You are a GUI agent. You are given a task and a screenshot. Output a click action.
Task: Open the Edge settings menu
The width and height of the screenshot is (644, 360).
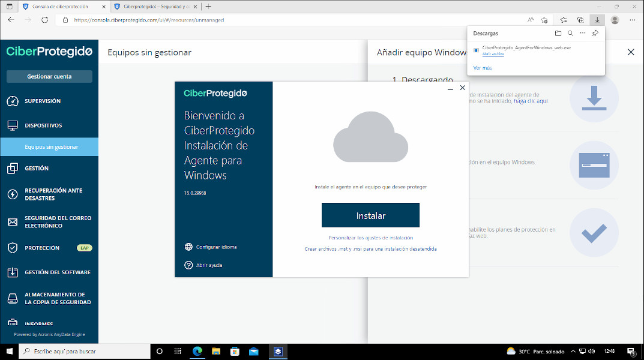point(632,20)
